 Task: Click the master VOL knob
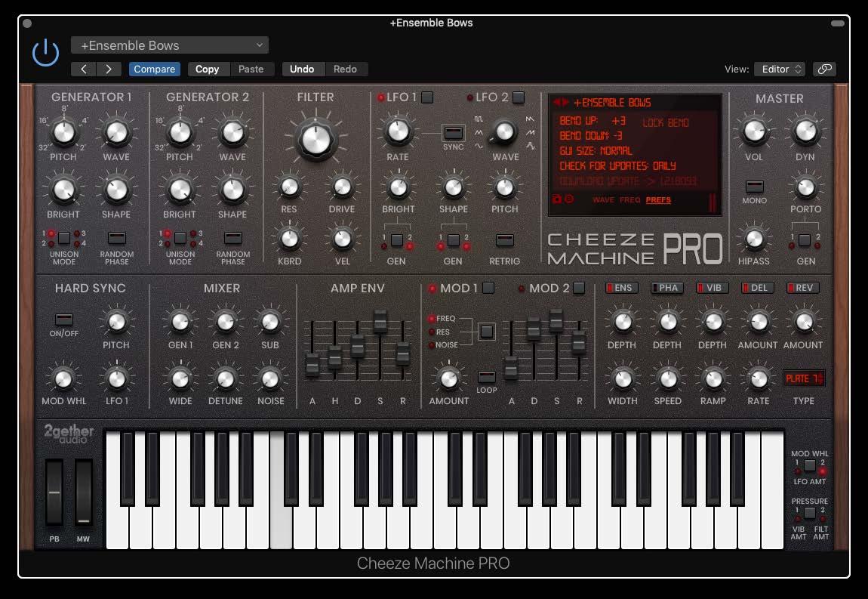pos(754,131)
